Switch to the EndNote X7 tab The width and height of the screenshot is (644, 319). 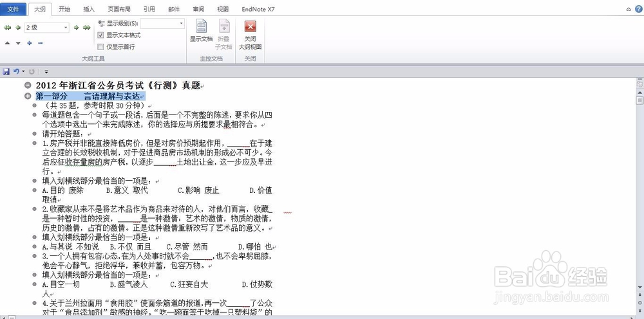pos(258,9)
